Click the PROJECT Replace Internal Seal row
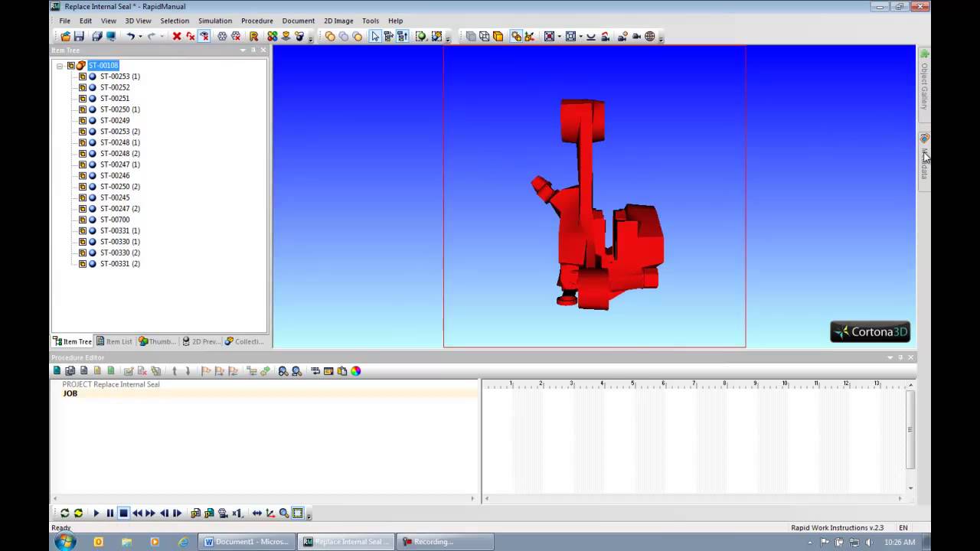980x551 pixels. pyautogui.click(x=264, y=384)
